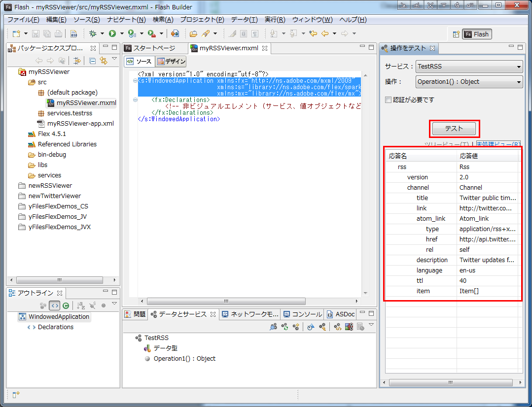This screenshot has height=407, width=532.
Task: Toggle the 認証が必要です checkbox
Action: (388, 100)
